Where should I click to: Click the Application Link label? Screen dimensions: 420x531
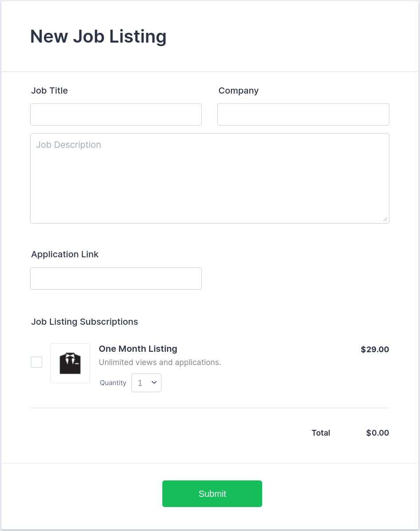click(x=65, y=254)
